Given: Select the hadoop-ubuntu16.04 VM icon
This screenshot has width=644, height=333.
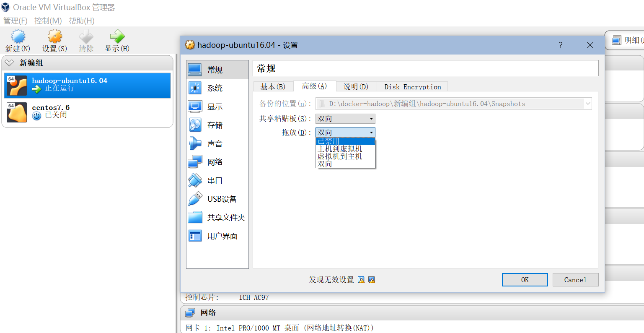Looking at the screenshot, I should click(17, 86).
